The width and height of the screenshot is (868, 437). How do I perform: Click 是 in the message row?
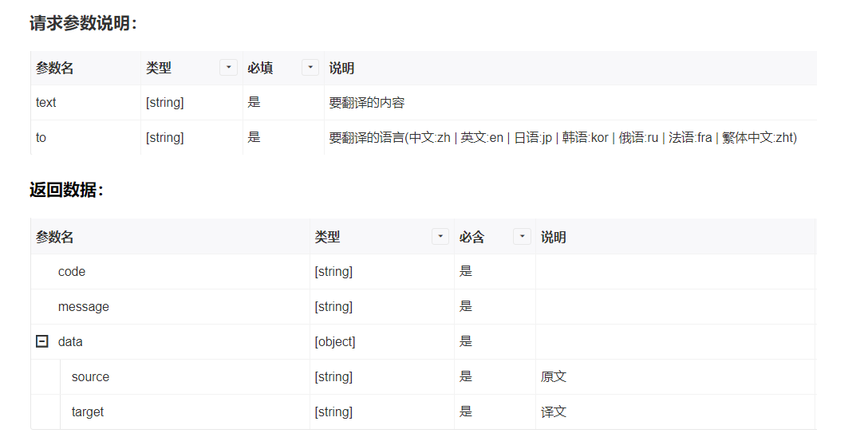(x=466, y=306)
